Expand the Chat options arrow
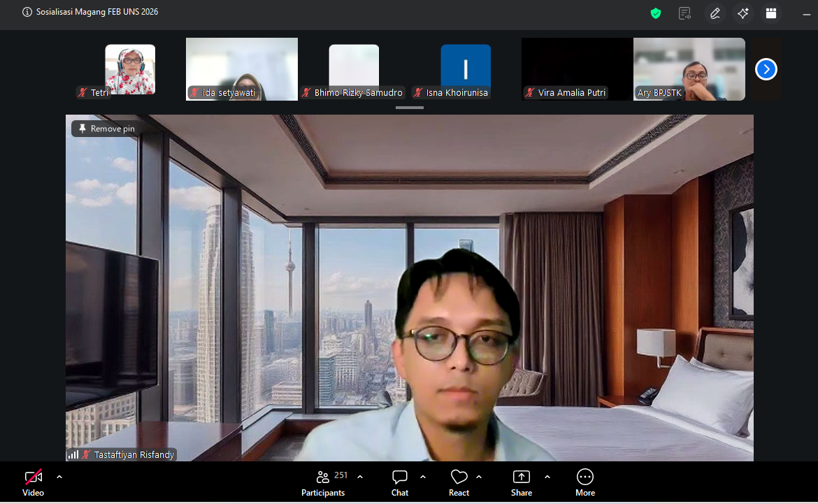Image resolution: width=818 pixels, height=504 pixels. pos(423,477)
